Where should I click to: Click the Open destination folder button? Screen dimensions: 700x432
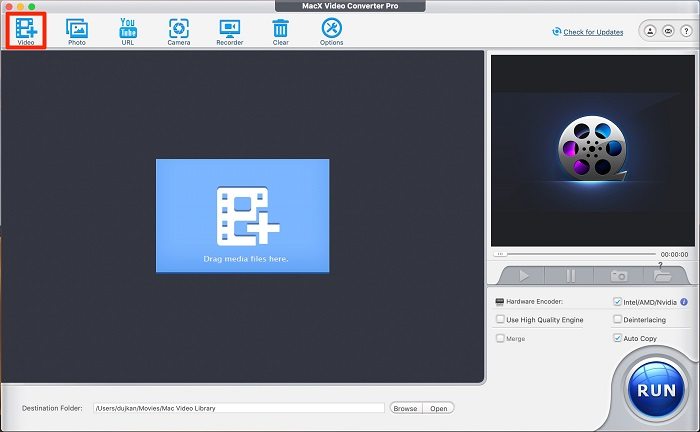click(x=438, y=408)
